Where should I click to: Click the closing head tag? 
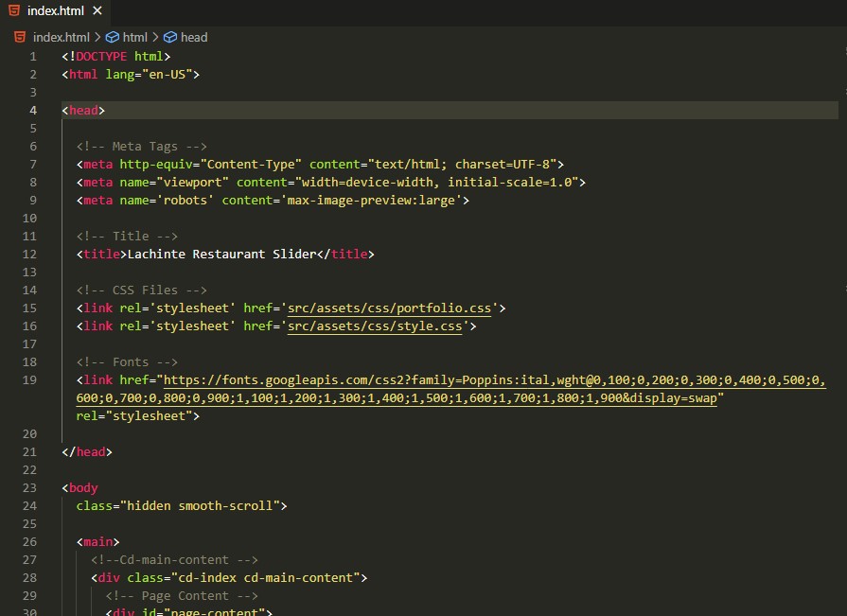87,452
